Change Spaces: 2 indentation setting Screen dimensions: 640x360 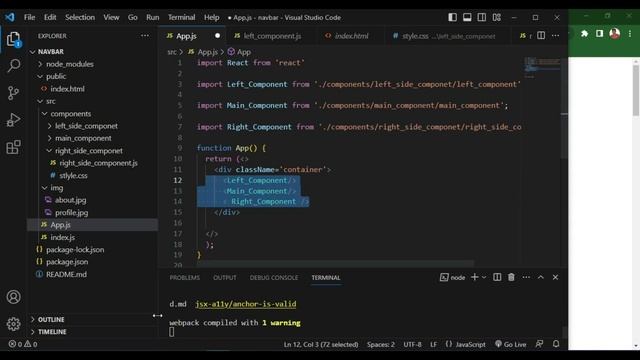coord(380,344)
